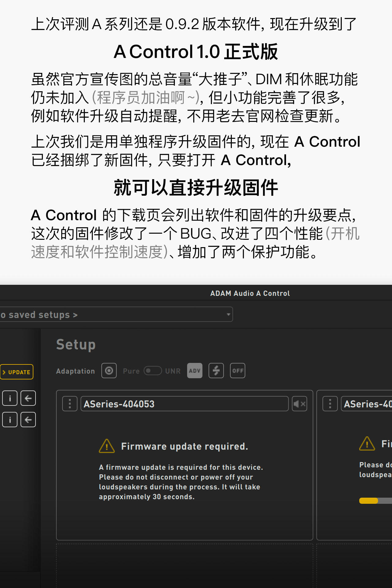Click the left arrow icon in the first speaker row

coord(28,398)
